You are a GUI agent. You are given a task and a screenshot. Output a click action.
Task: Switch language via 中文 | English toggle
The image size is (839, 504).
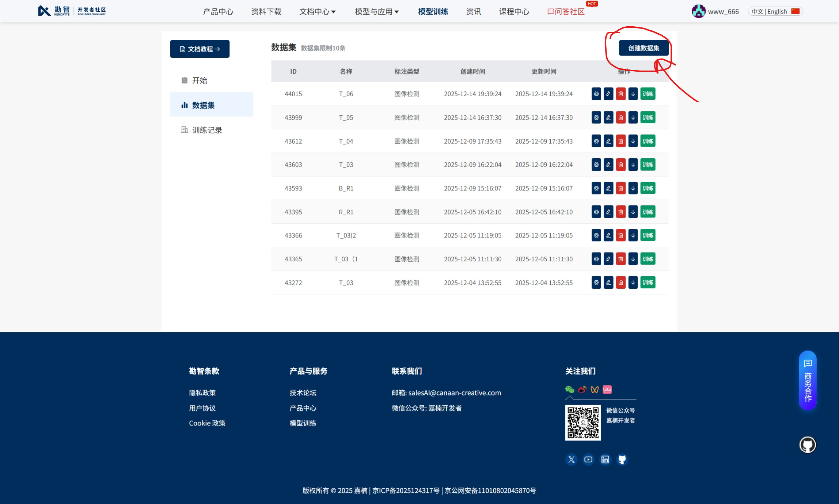point(775,12)
